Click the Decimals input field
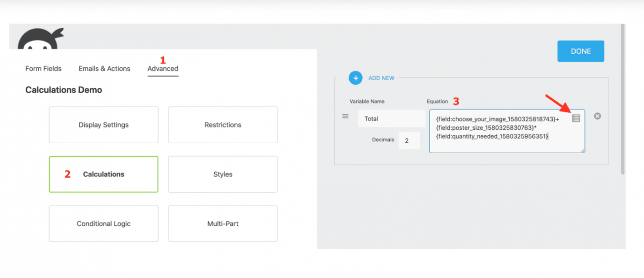 pyautogui.click(x=409, y=140)
